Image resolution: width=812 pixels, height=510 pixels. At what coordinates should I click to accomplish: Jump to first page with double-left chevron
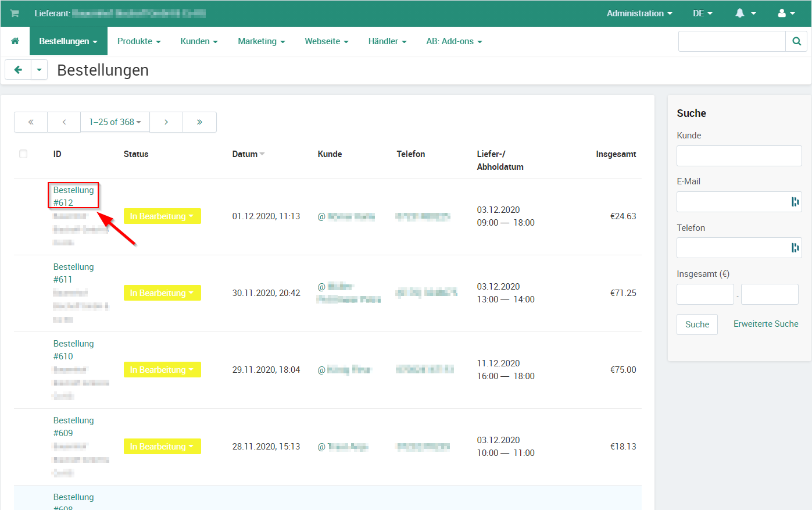pos(31,122)
